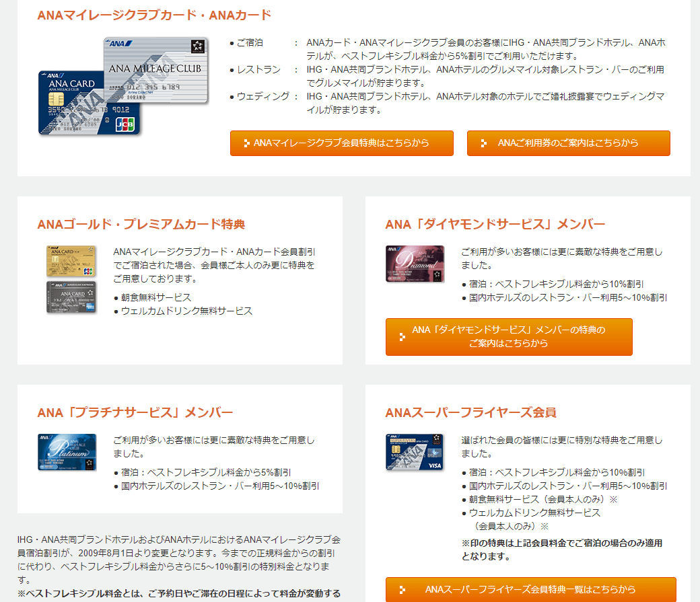Click the ANAスーパーフライヤーズ会員 heading
The image size is (700, 602).
coord(470,412)
